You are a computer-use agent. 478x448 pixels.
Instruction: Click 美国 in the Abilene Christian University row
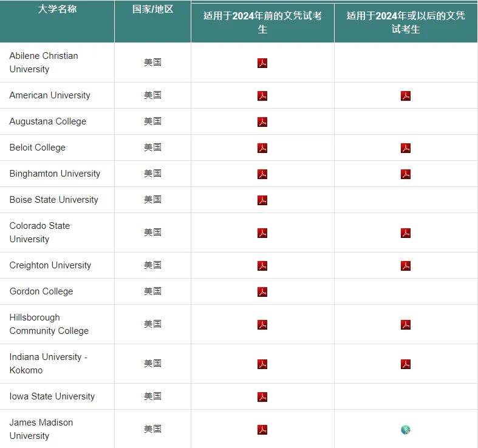152,63
